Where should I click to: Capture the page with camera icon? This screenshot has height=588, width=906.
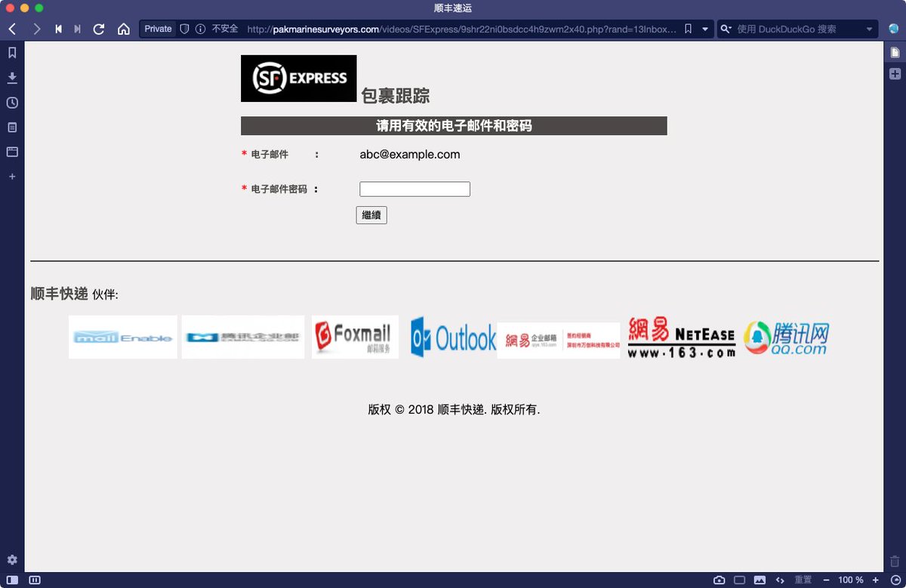pos(720,580)
